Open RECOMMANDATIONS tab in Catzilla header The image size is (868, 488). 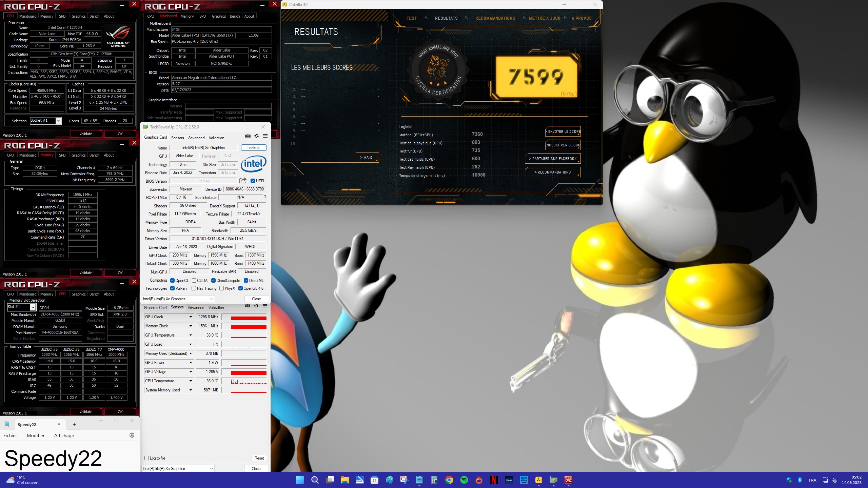[495, 18]
